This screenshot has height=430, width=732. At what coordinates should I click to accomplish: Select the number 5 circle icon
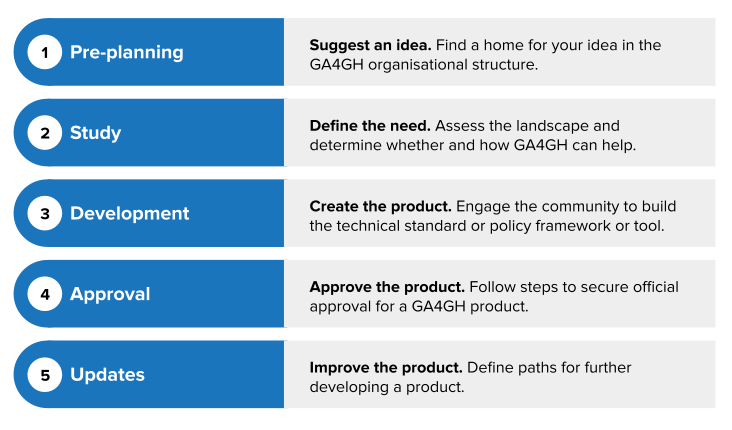click(44, 375)
